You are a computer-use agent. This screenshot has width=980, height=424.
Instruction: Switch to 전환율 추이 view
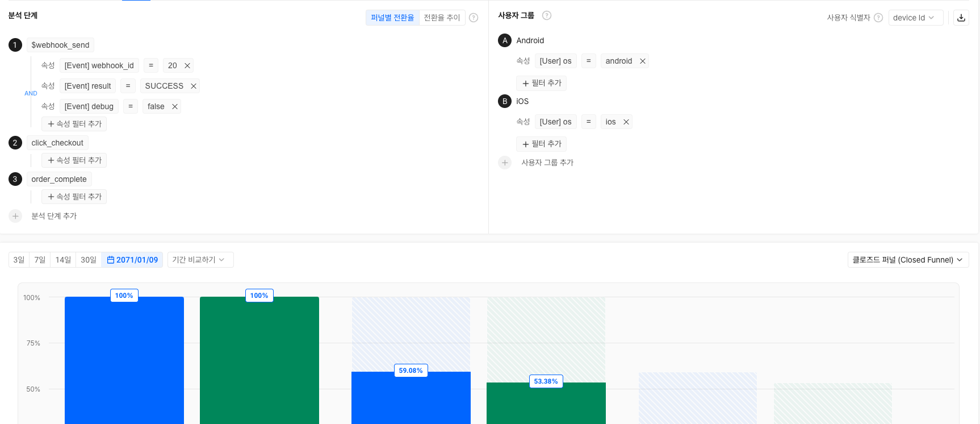coord(442,18)
